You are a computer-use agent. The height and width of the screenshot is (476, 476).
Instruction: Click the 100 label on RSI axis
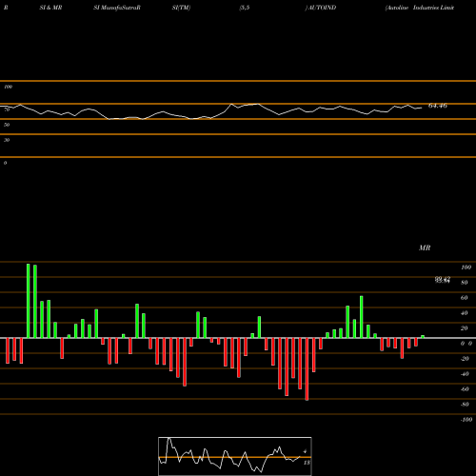click(x=9, y=87)
